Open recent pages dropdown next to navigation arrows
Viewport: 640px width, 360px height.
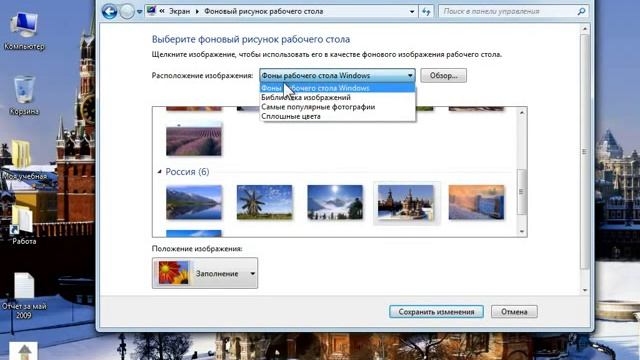pyautogui.click(x=140, y=12)
